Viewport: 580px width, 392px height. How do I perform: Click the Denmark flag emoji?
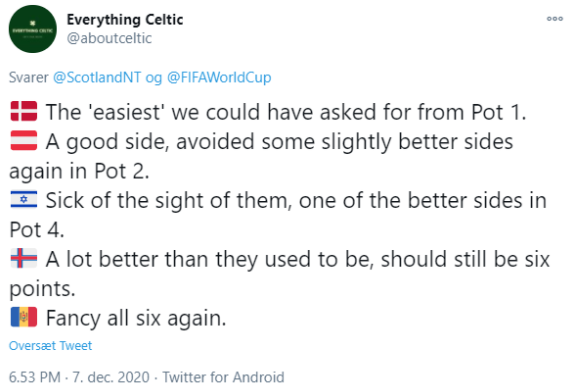point(24,111)
